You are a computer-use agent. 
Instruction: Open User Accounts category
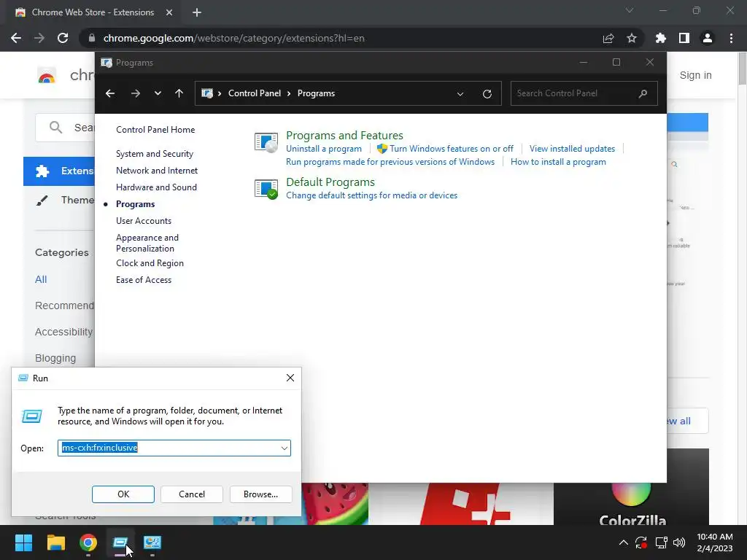(x=144, y=220)
